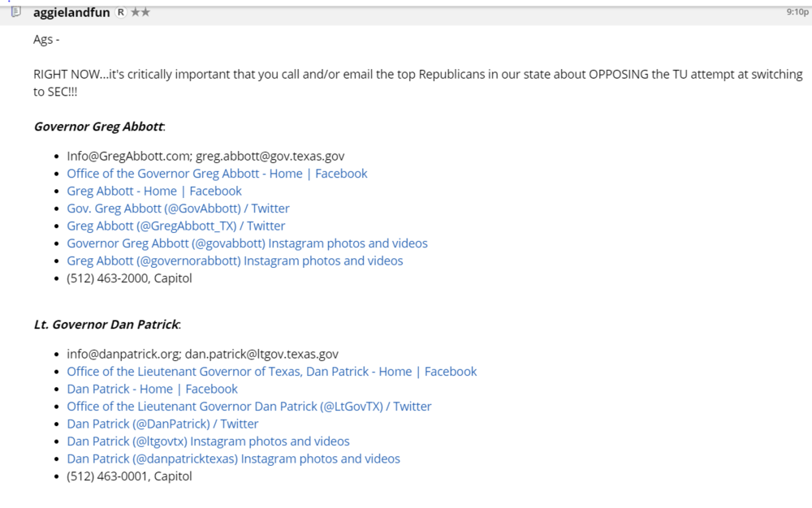
Task: Open Governor Abbott's @govabbott Instagram link
Action: (x=247, y=243)
